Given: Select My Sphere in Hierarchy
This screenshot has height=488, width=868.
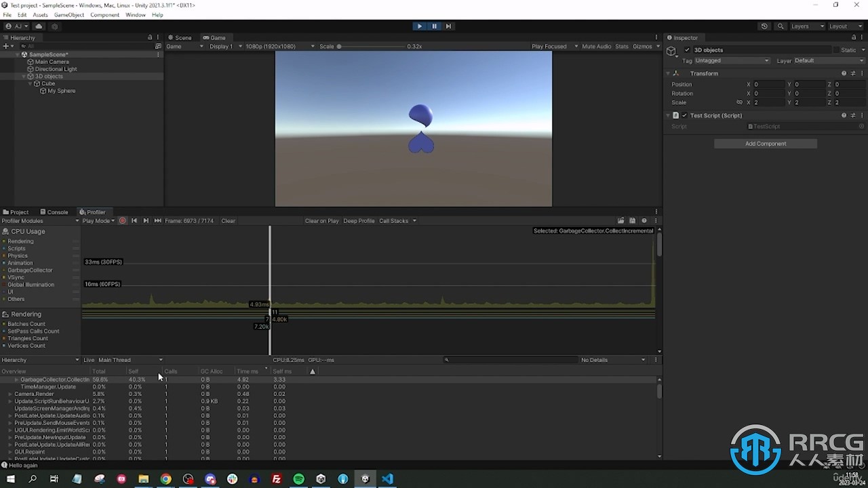Looking at the screenshot, I should pos(61,91).
